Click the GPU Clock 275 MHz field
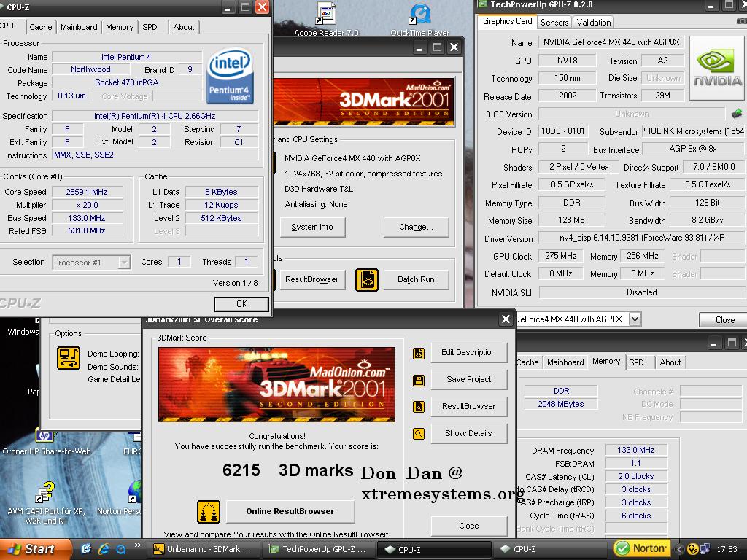This screenshot has height=560, width=747. (x=561, y=256)
